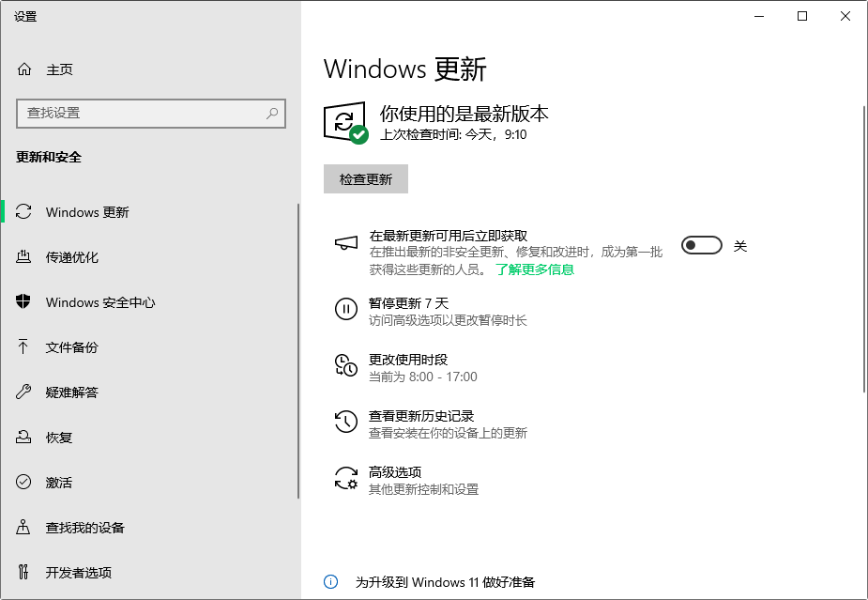868x600 pixels.
Task: Toggle 在最新更新可用后立即获取 switch on
Action: (x=701, y=245)
